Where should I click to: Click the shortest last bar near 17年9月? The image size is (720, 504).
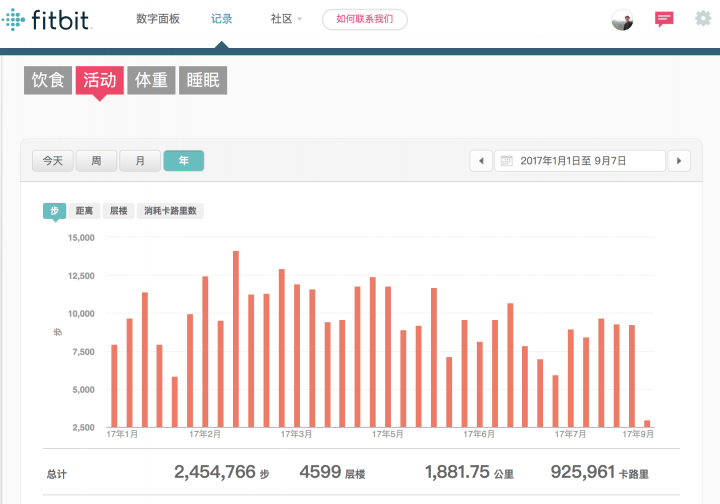[647, 424]
